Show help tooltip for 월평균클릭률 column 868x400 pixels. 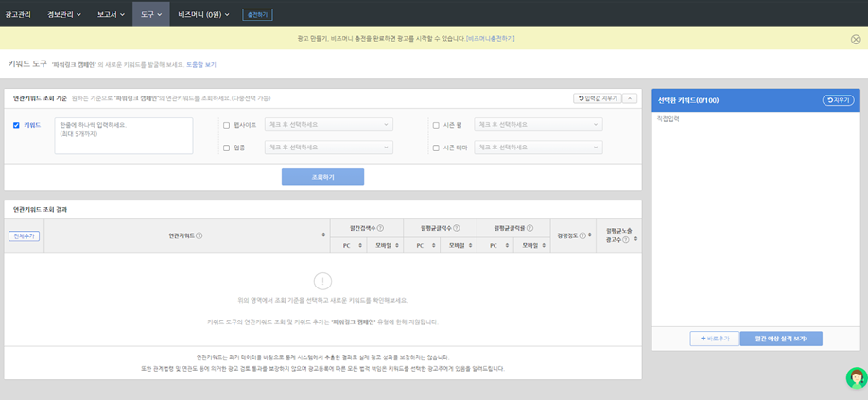[x=529, y=228]
